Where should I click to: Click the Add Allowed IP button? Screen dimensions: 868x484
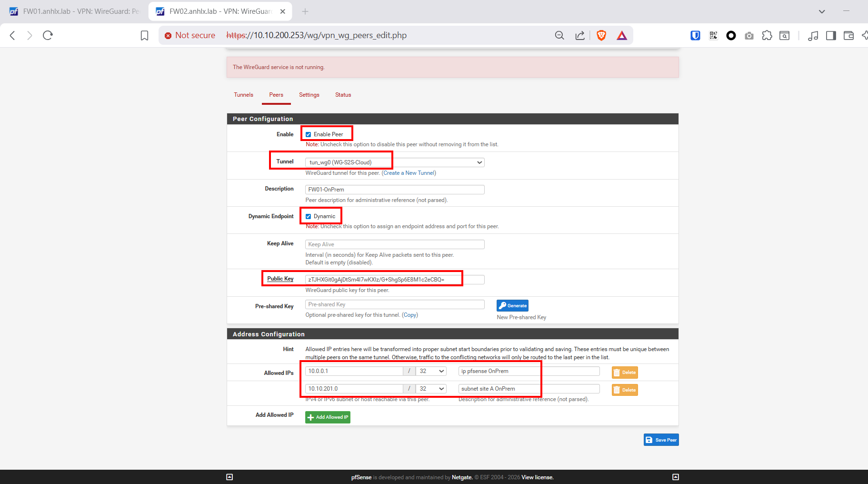[328, 417]
